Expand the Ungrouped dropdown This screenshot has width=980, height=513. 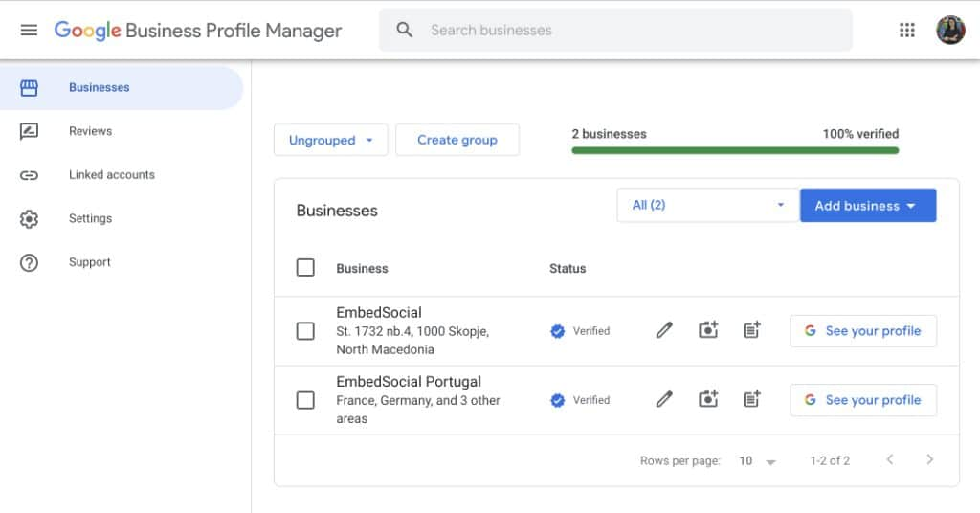[330, 140]
